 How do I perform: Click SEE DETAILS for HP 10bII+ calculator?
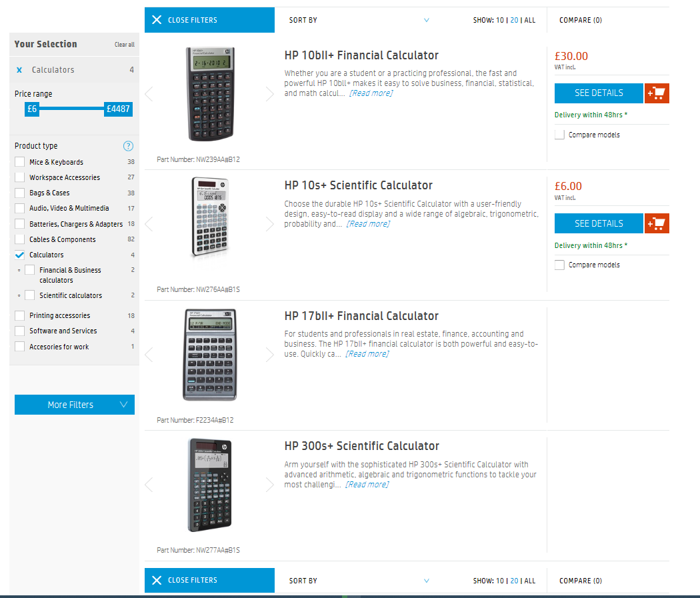[598, 93]
